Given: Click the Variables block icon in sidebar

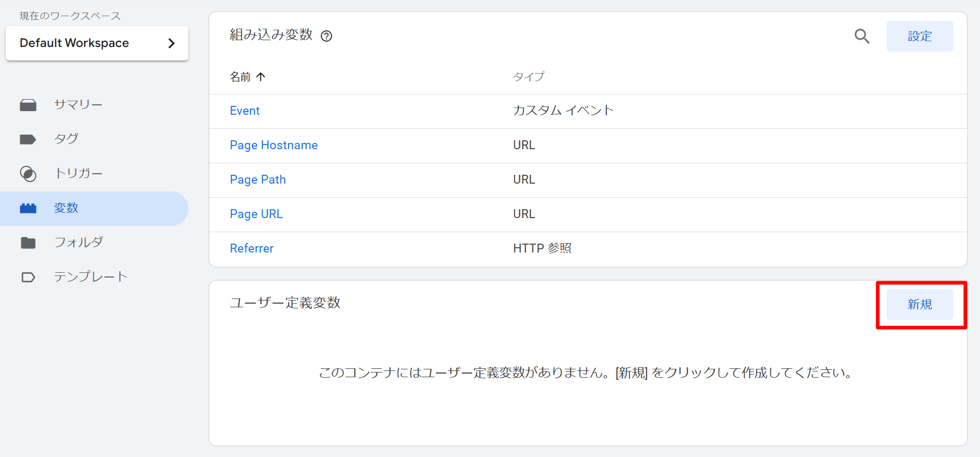Looking at the screenshot, I should [28, 208].
